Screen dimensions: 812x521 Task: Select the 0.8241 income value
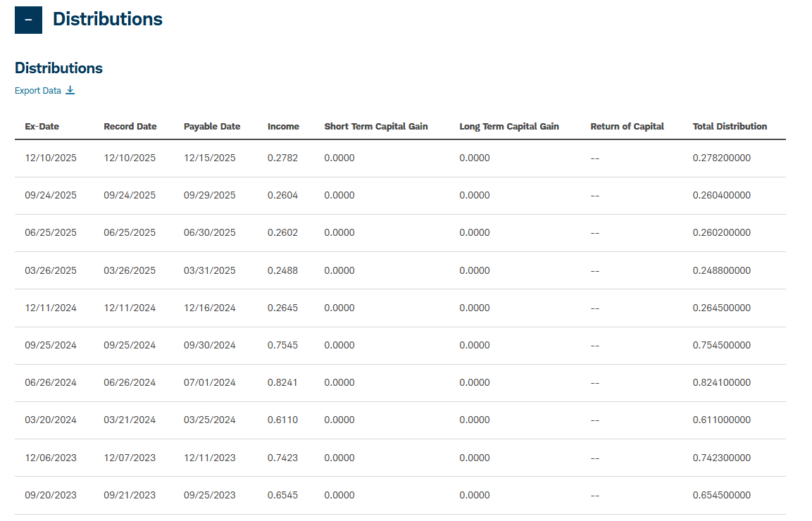[x=282, y=382]
